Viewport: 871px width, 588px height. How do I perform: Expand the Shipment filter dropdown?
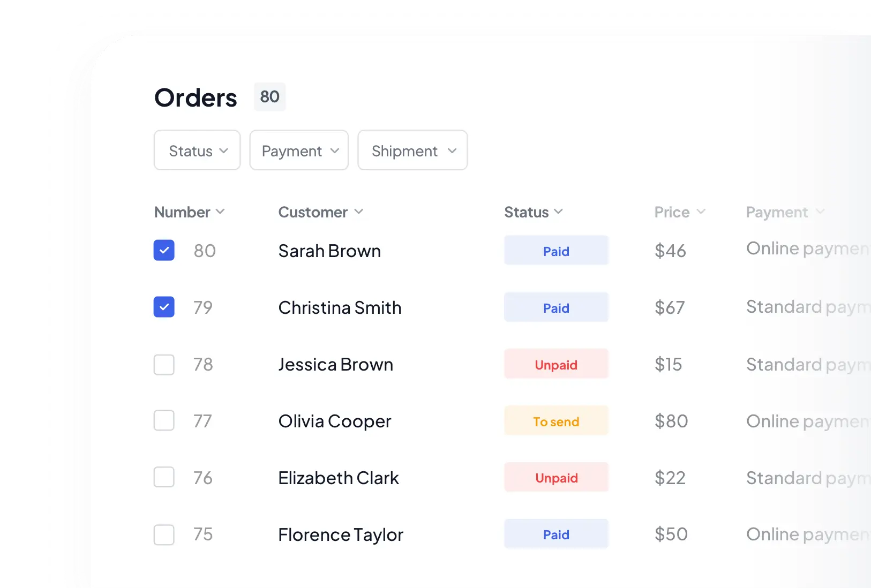[412, 150]
